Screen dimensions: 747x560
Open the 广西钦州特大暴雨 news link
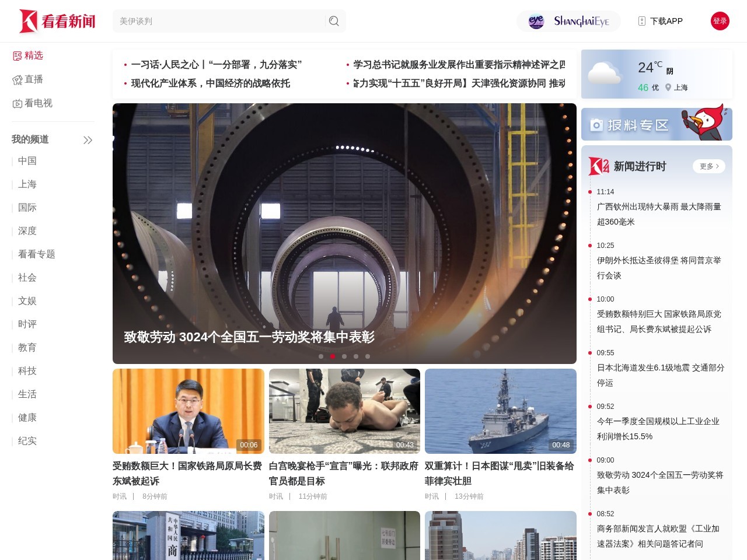tap(658, 214)
